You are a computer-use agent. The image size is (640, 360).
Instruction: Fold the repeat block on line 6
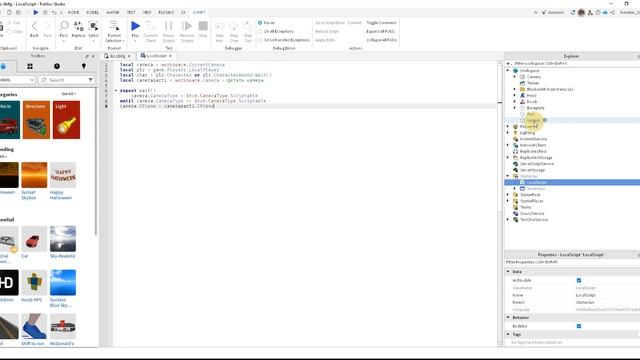click(x=116, y=91)
